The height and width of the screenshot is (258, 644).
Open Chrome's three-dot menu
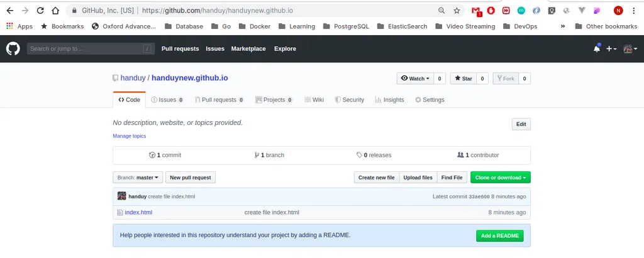point(634,11)
